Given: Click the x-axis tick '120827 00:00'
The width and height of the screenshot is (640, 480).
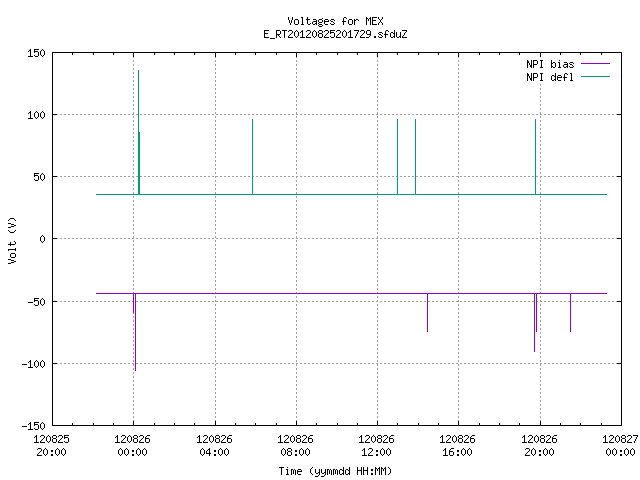Looking at the screenshot, I should (x=620, y=446).
